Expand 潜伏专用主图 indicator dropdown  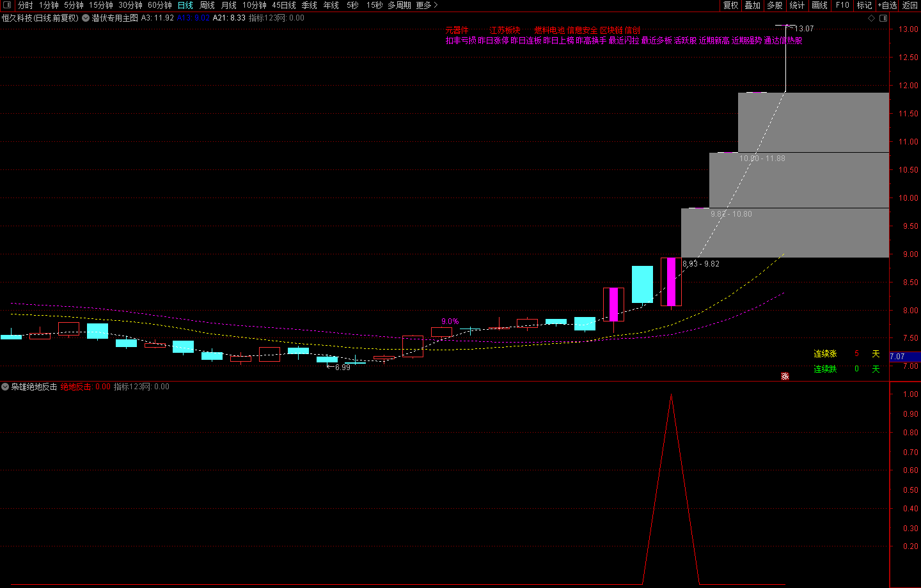(x=86, y=19)
